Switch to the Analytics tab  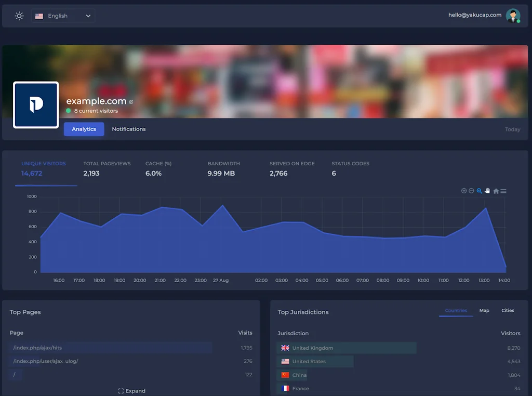click(84, 129)
